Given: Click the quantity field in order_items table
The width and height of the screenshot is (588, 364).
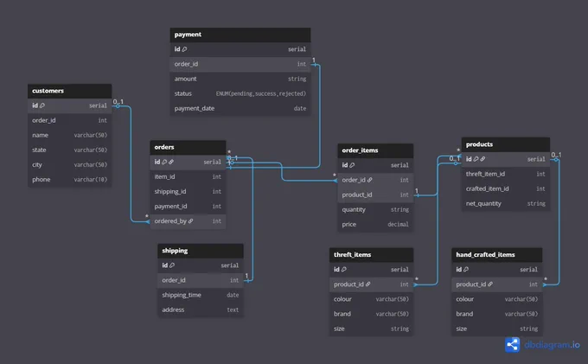Looking at the screenshot, I should click(375, 209).
